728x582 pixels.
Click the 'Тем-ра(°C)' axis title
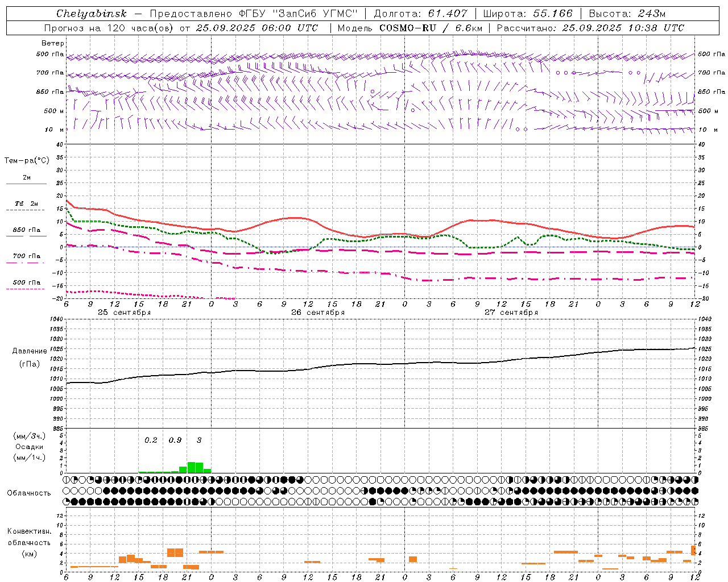27,161
